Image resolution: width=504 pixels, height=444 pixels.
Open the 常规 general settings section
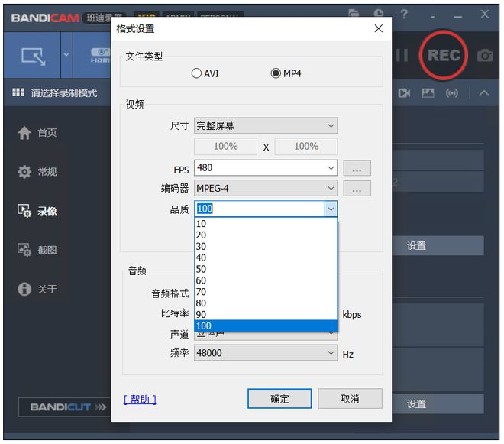point(37,172)
